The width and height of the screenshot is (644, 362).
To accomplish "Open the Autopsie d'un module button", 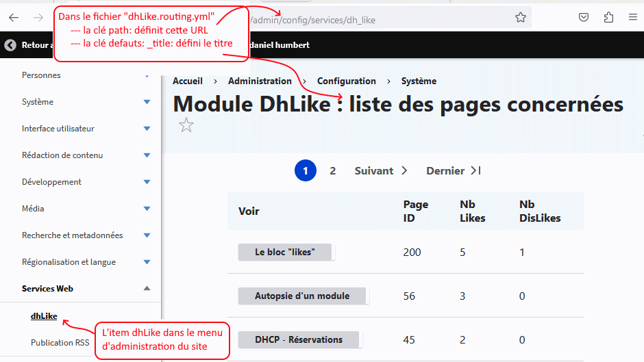I will point(302,296).
